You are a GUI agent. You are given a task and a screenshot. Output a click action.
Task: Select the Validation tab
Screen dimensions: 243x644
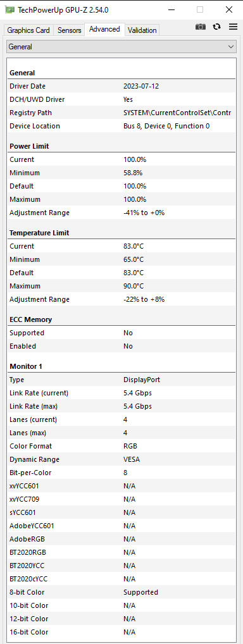tap(142, 30)
